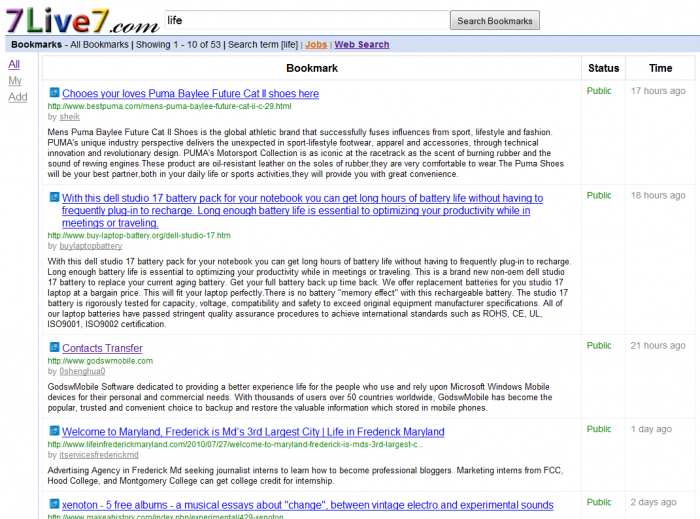Click the search field containing 'life'
The image size is (700, 519).
pyautogui.click(x=307, y=20)
